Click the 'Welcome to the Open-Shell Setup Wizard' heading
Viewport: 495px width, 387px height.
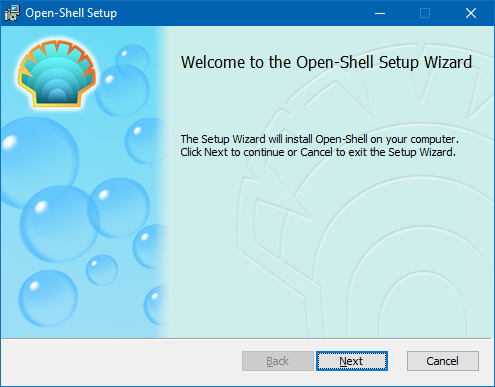coord(326,62)
